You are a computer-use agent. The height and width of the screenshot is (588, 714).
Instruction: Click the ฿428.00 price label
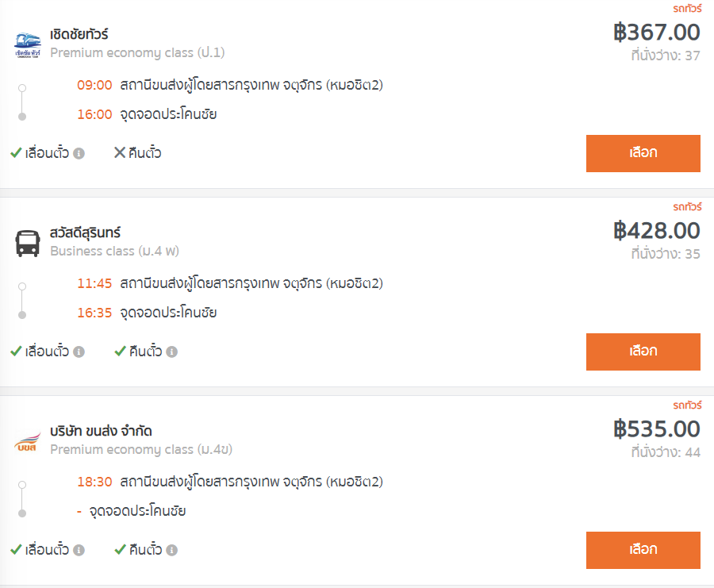tap(657, 230)
